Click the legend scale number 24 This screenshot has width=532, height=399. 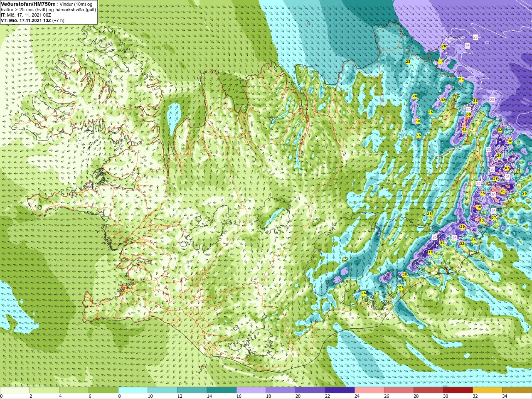click(357, 396)
